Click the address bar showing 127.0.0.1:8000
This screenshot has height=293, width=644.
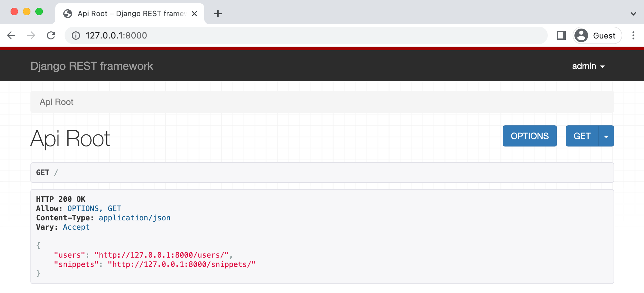click(x=306, y=35)
